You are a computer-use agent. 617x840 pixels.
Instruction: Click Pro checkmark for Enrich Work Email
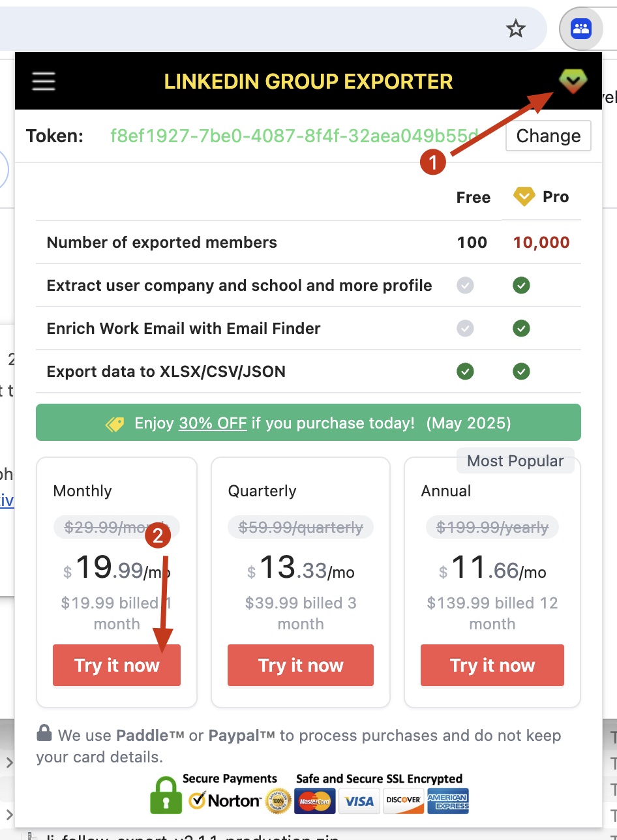(x=521, y=329)
